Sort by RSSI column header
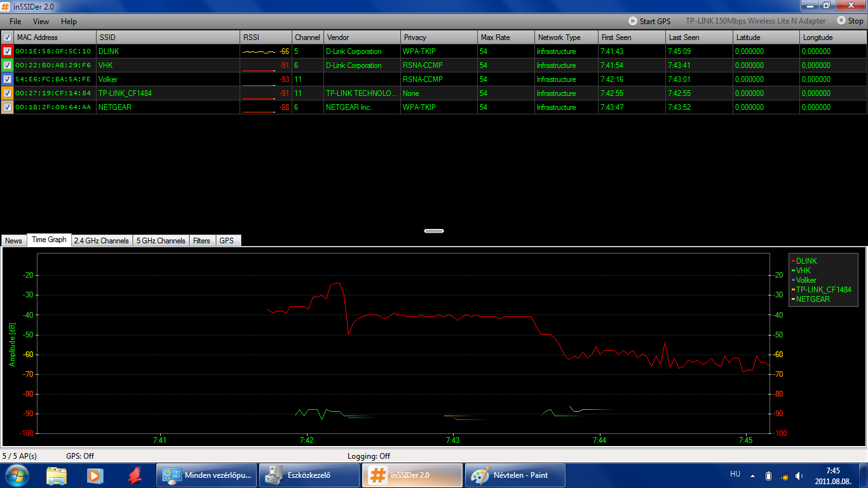The image size is (868, 488). (266, 37)
